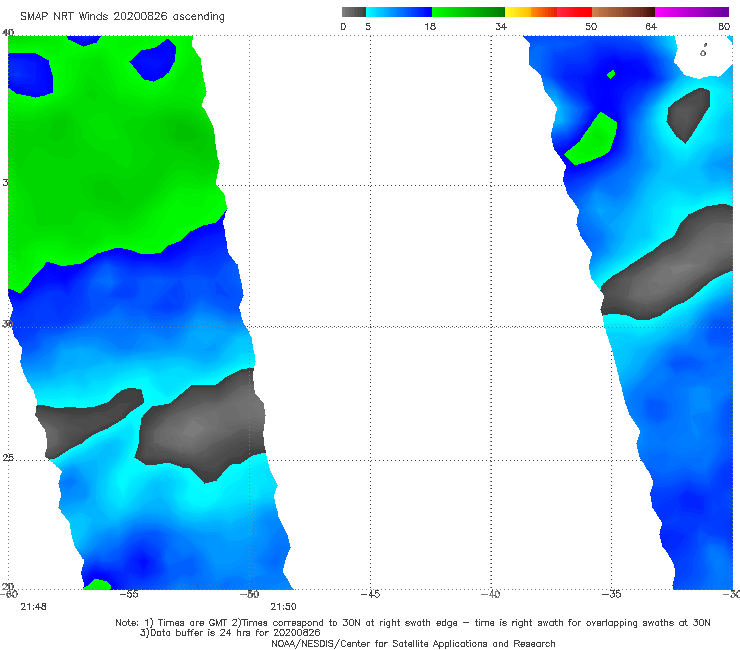This screenshot has height=650, width=740.
Task: Click the magenta-purple segment of the color bar
Action: (692, 12)
